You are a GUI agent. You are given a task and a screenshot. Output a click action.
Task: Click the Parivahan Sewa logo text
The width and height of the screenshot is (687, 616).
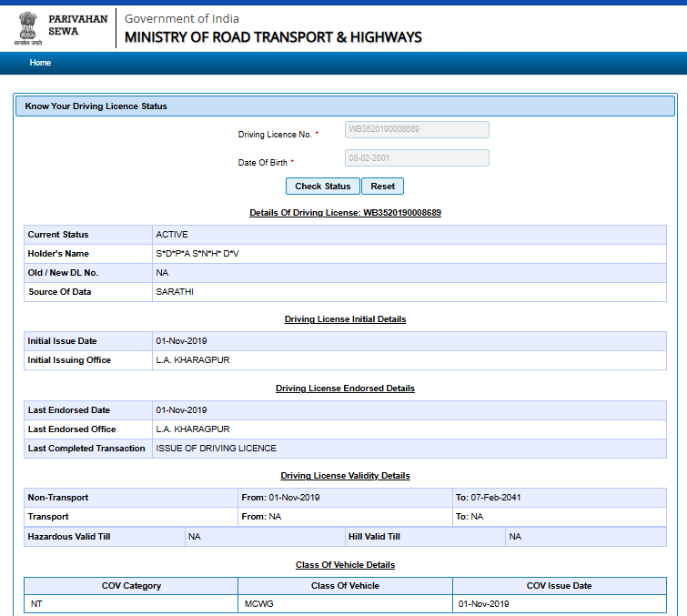click(76, 25)
